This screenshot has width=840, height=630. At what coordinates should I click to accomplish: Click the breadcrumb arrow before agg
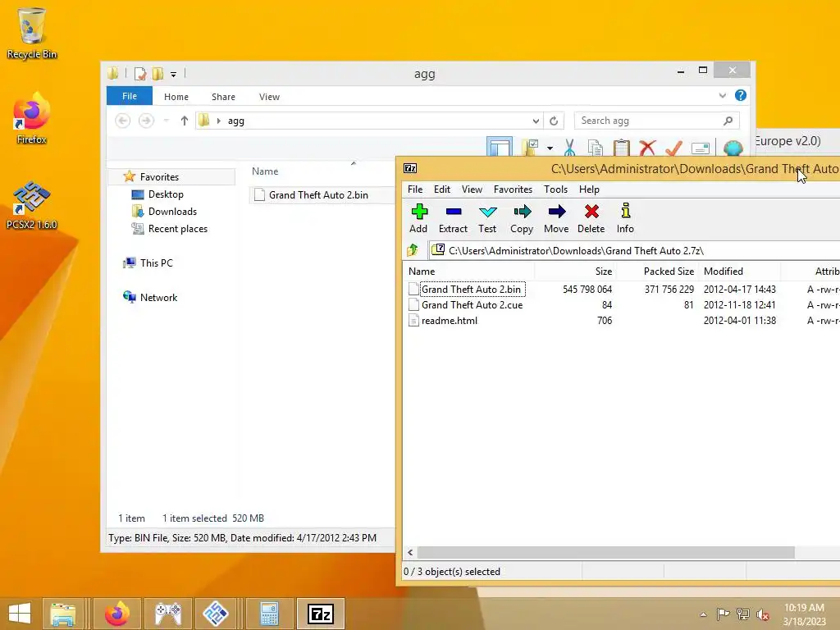[x=218, y=121]
